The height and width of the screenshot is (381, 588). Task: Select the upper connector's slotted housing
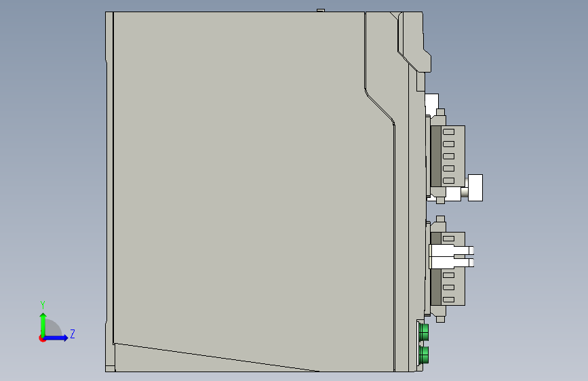[453, 156]
